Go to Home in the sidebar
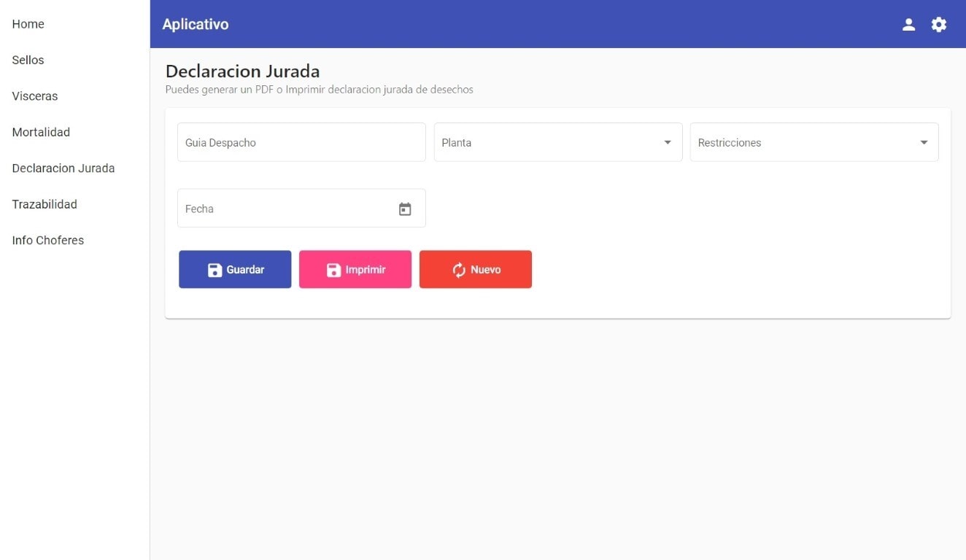 (x=28, y=24)
